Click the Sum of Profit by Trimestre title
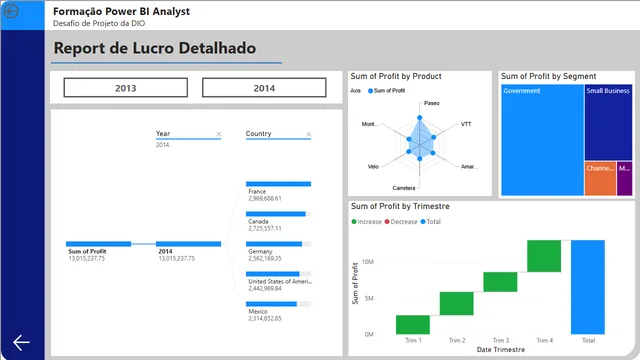Image resolution: width=640 pixels, height=360 pixels. point(400,206)
